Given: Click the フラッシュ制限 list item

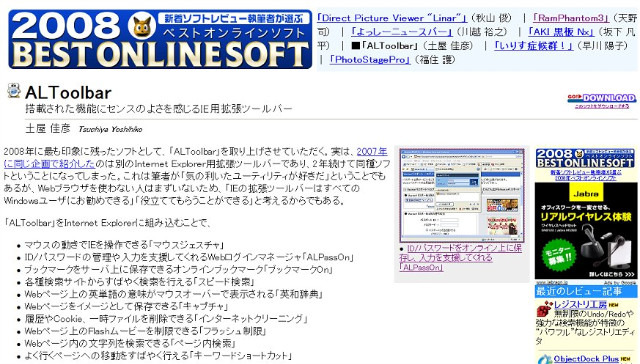Looking at the screenshot, I should pos(145,331).
